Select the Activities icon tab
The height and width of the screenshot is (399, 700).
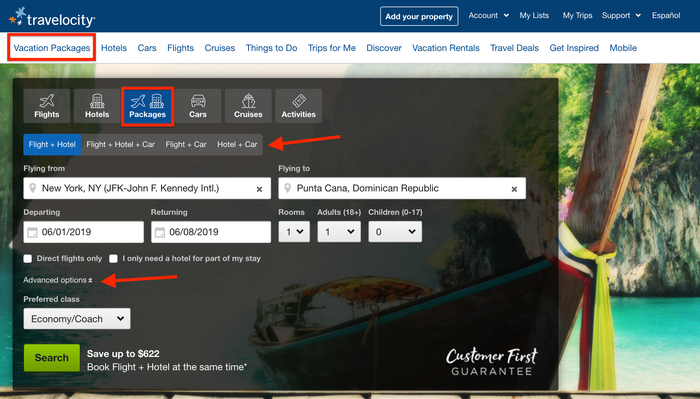click(299, 106)
